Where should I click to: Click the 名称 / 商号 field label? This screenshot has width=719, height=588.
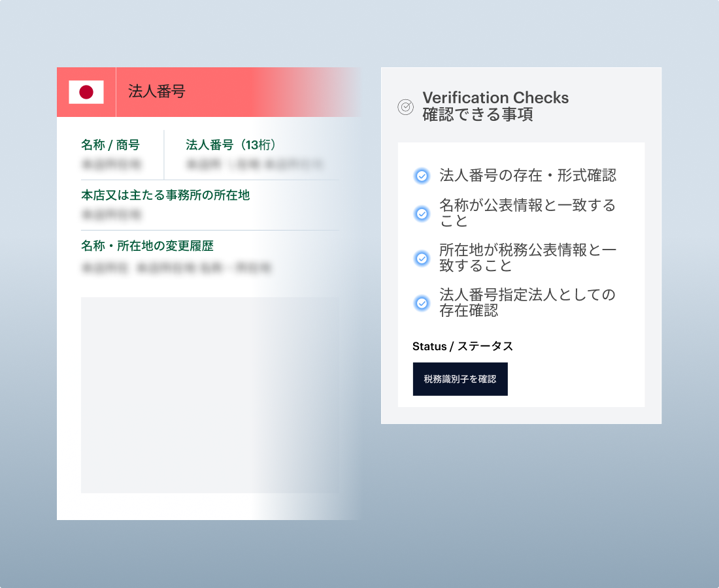(110, 144)
